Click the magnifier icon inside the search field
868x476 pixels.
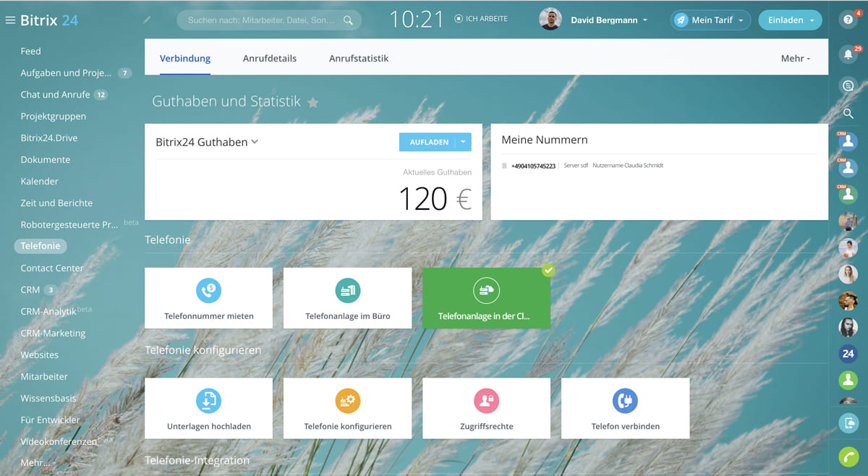[x=348, y=20]
